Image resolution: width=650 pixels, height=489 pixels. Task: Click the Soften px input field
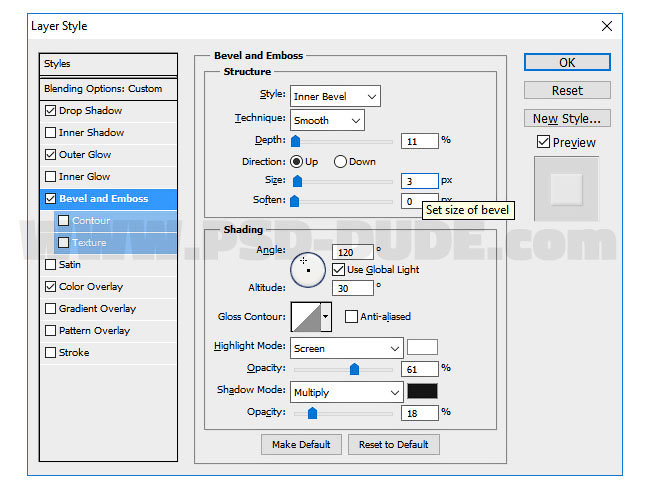pos(411,201)
